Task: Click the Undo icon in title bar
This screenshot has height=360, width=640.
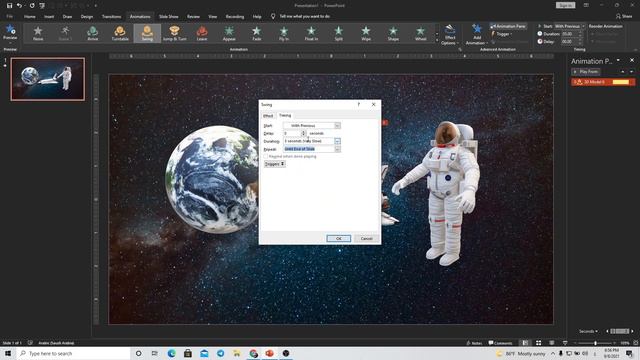Action: tap(19, 6)
